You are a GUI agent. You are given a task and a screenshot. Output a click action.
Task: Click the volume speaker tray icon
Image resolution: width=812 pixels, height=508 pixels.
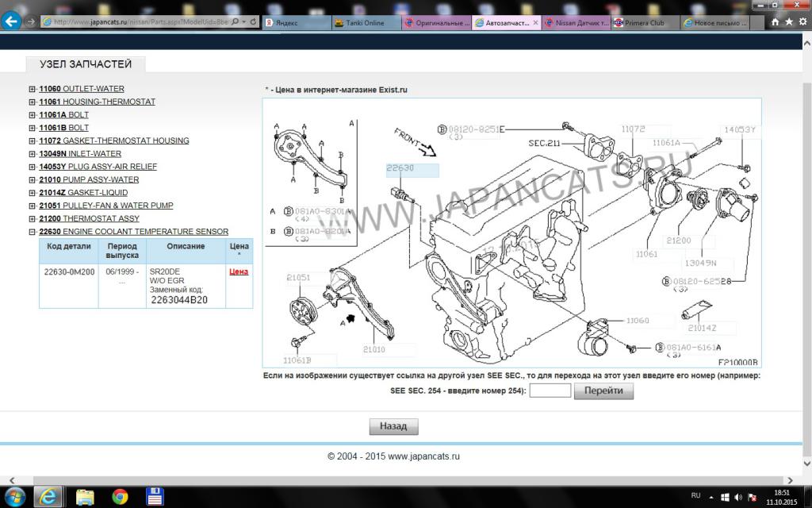coord(738,497)
